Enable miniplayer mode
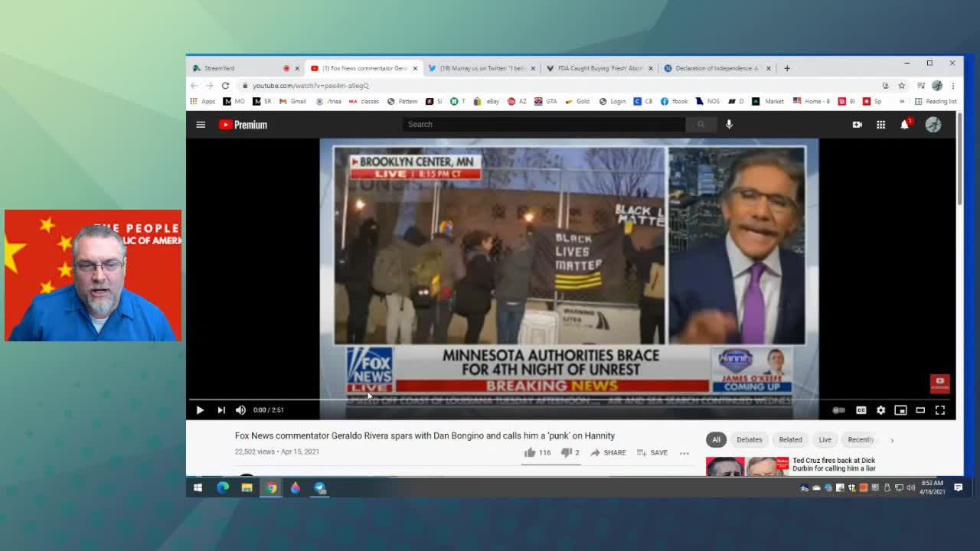This screenshot has width=980, height=551. (x=900, y=410)
